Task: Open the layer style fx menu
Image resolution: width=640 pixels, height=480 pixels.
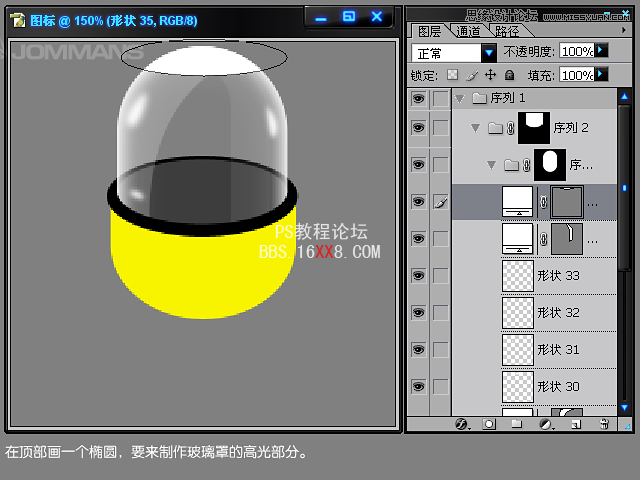Action: click(462, 424)
